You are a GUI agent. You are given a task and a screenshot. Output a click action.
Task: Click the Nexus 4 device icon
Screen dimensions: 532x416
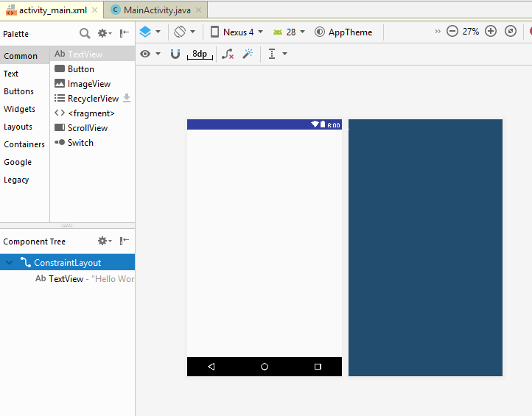[214, 32]
